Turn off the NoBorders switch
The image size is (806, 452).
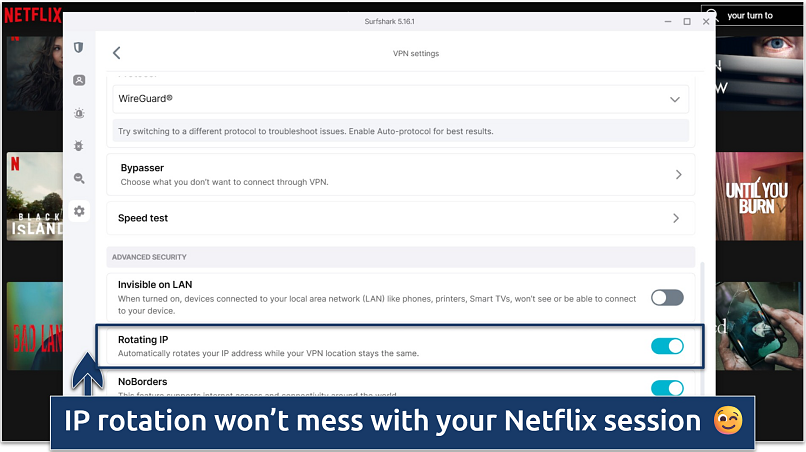click(x=667, y=388)
